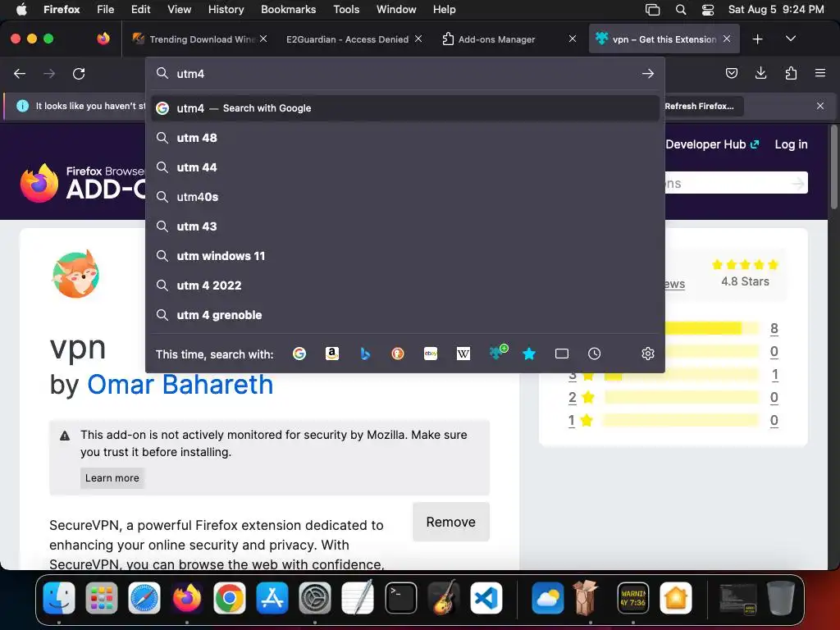Remove the vpn extension
This screenshot has width=840, height=630.
pos(450,522)
